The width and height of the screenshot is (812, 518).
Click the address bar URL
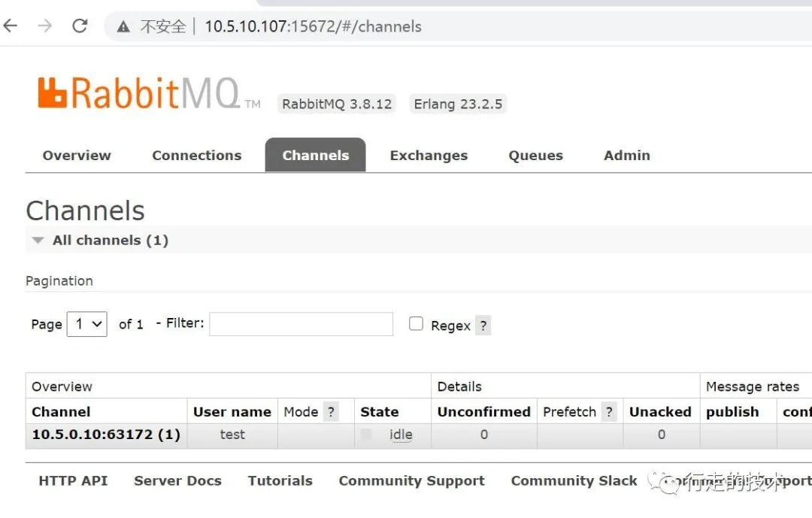tap(314, 26)
